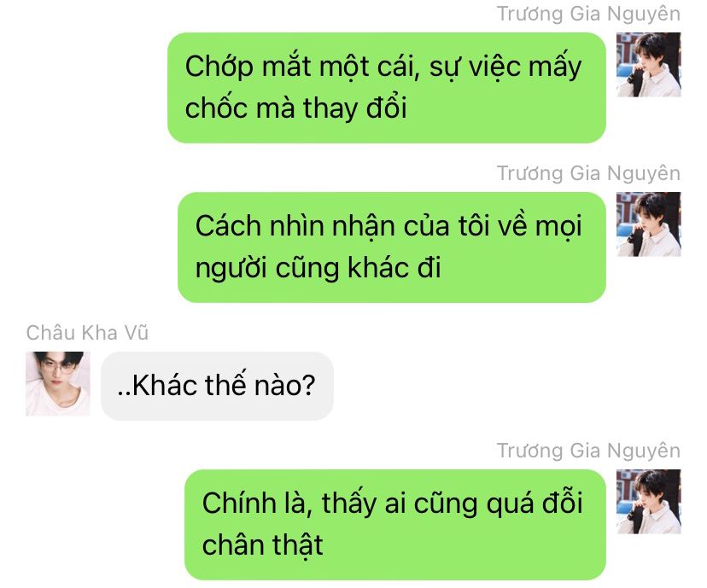
Task: Tap Châu Kha Vũ's profile picture
Action: click(58, 383)
